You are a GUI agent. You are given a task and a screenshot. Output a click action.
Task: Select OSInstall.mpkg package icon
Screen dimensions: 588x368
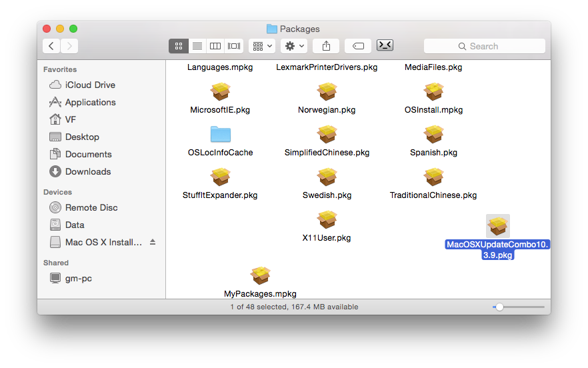click(433, 91)
